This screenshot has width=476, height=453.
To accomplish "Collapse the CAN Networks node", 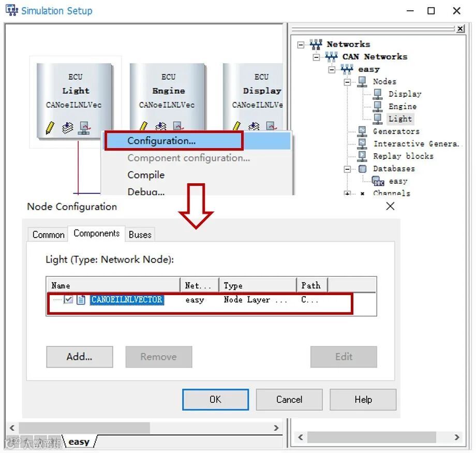I will coord(316,57).
